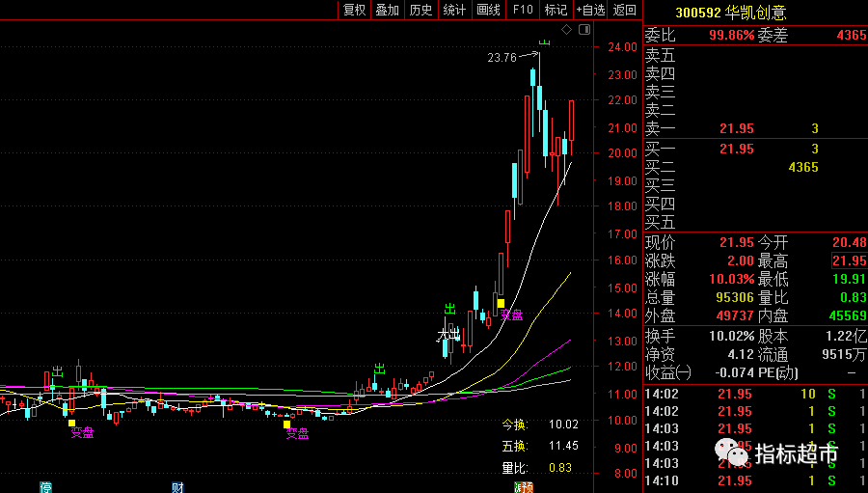The width and height of the screenshot is (868, 493).
Task: Click the 23.76 high price label
Action: 502,58
